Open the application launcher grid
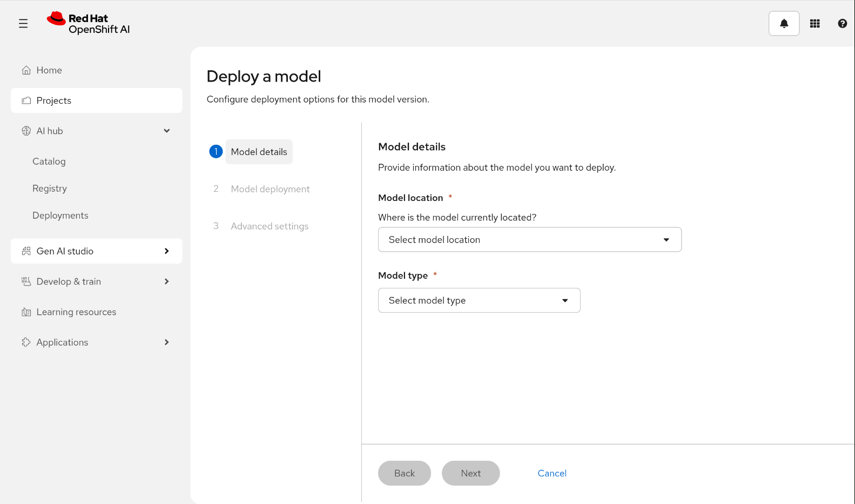Viewport: 855px width, 504px height. [x=814, y=24]
